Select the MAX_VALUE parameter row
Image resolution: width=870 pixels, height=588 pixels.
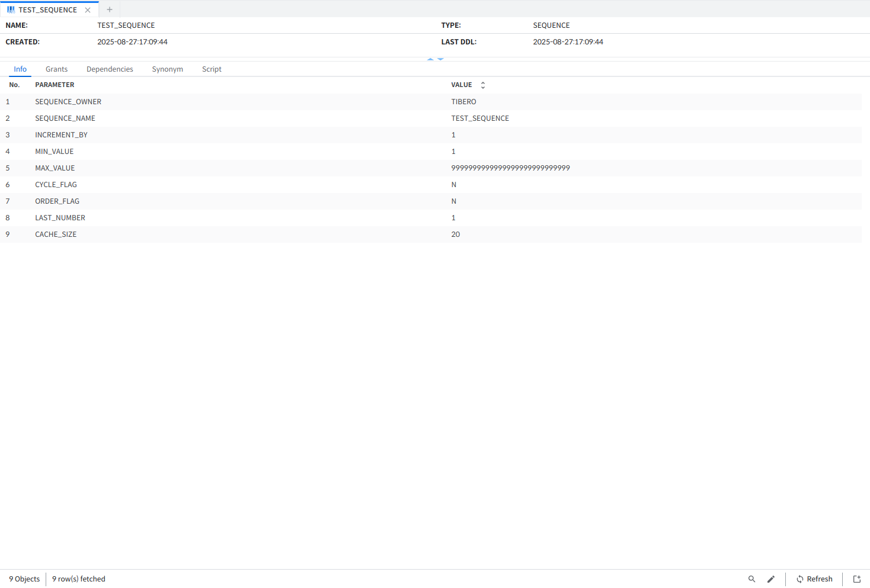pyautogui.click(x=55, y=168)
